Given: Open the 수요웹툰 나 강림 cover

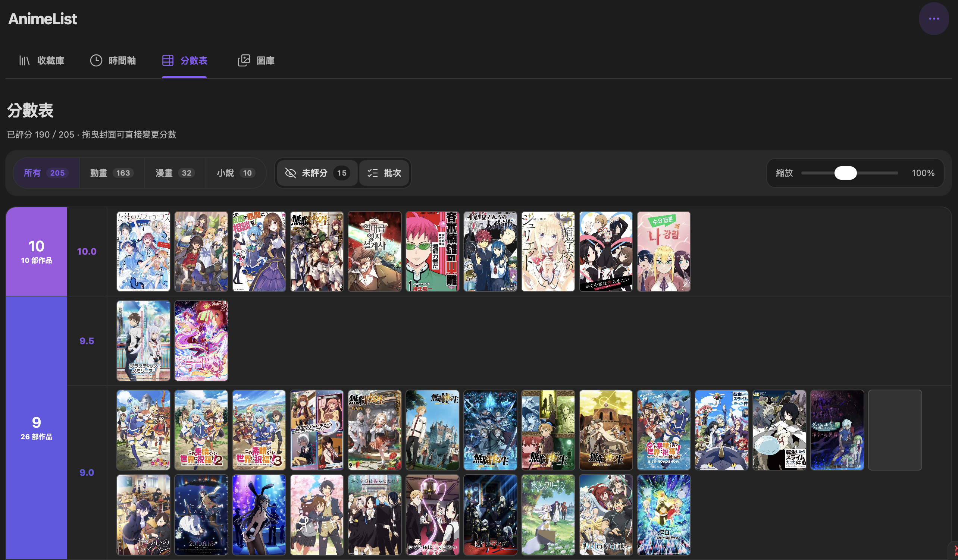Looking at the screenshot, I should pos(663,252).
